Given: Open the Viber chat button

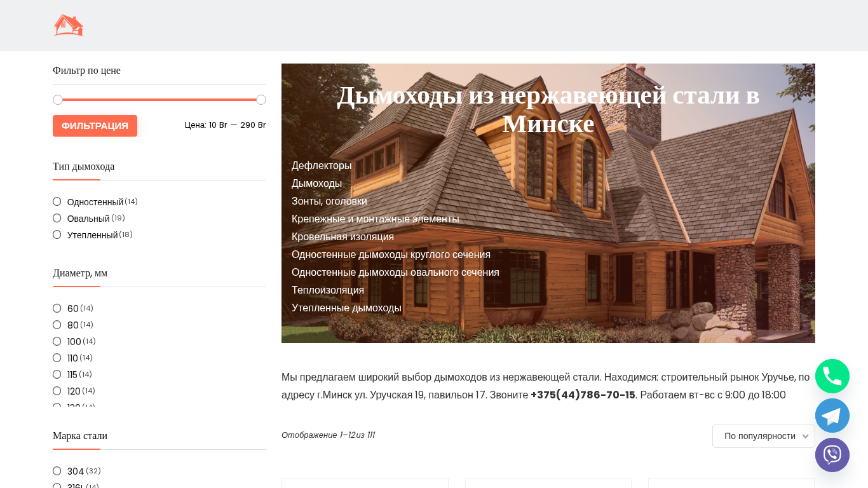Looking at the screenshot, I should point(832,455).
